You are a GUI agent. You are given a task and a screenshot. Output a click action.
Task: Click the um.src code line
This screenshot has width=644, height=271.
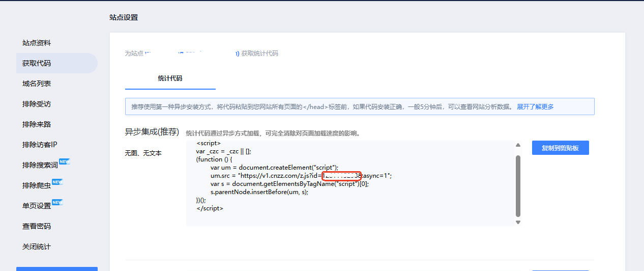point(301,176)
